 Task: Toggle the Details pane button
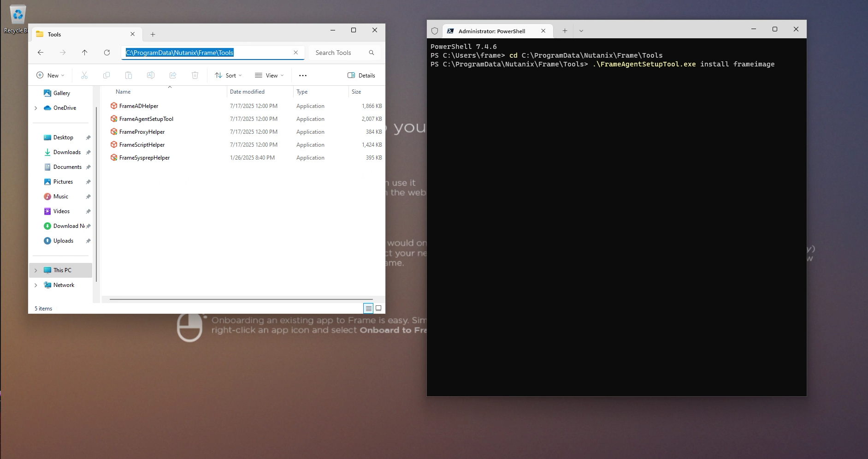click(361, 76)
